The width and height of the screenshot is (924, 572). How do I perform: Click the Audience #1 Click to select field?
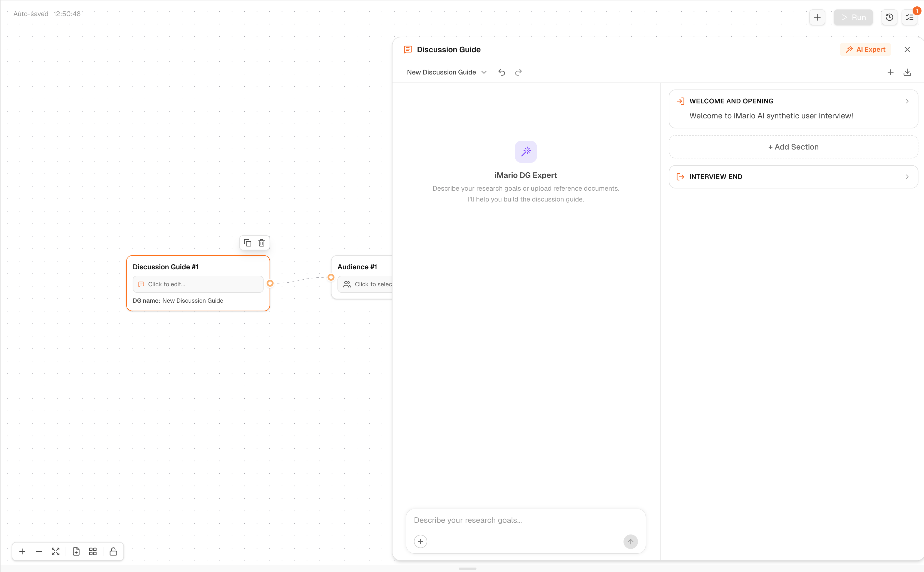click(x=365, y=284)
